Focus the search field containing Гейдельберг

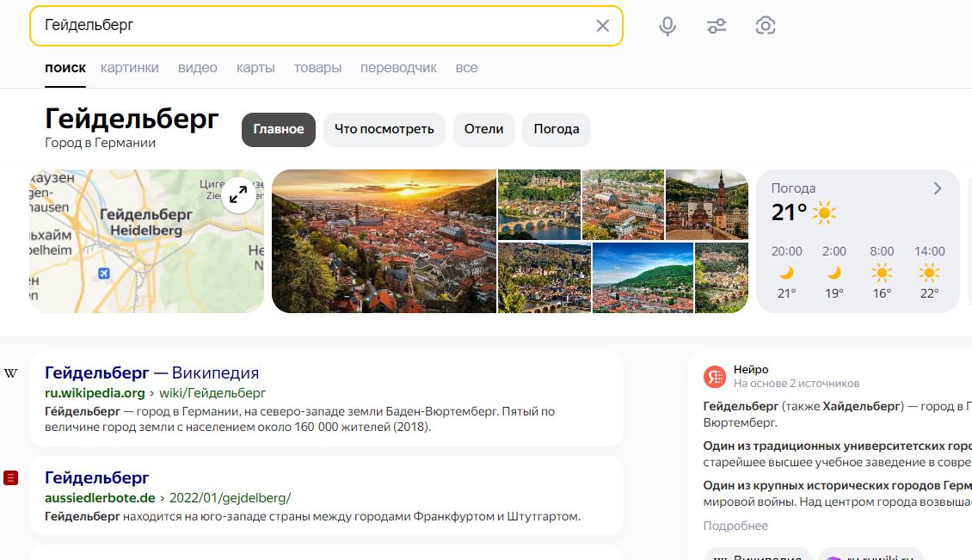tap(310, 26)
